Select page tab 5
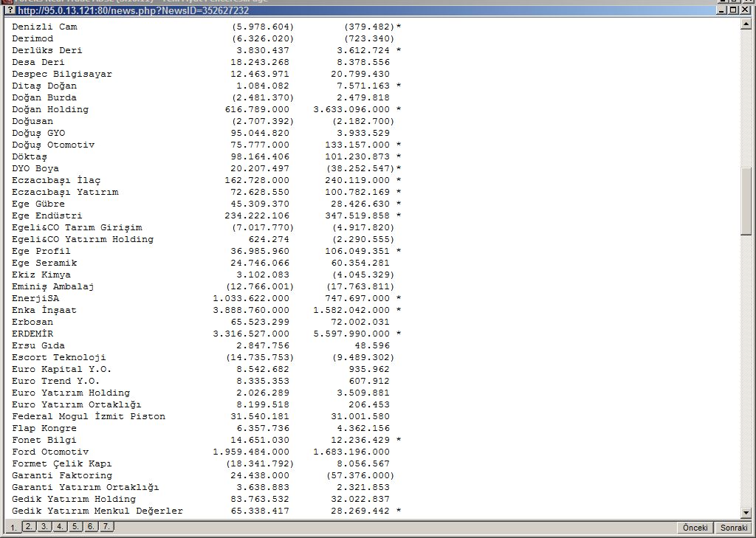 [x=75, y=526]
